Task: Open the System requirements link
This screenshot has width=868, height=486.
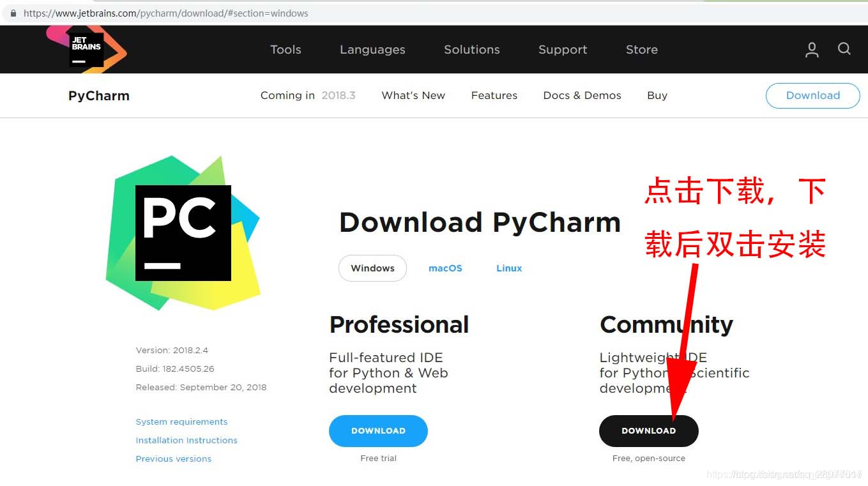Action: tap(181, 421)
